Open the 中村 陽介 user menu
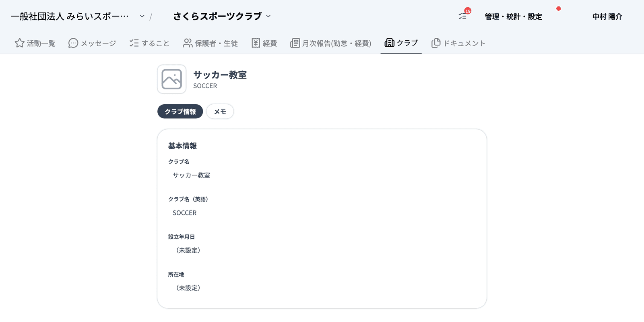 607,17
